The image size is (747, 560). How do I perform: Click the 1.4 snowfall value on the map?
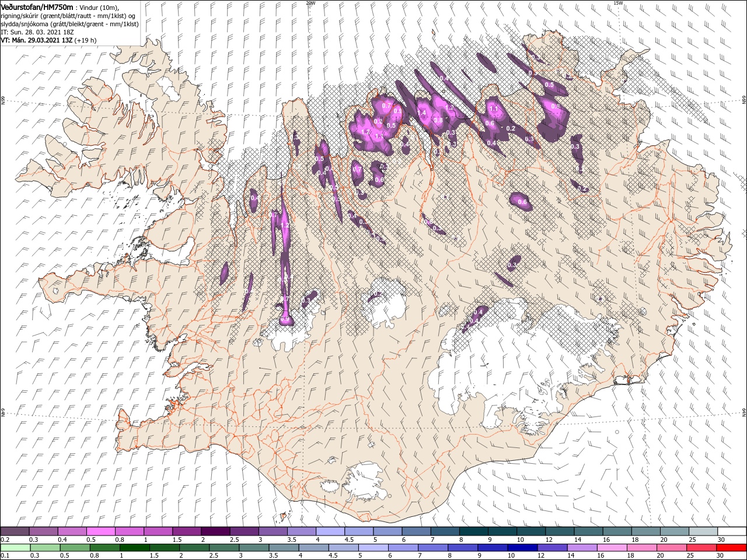421,113
